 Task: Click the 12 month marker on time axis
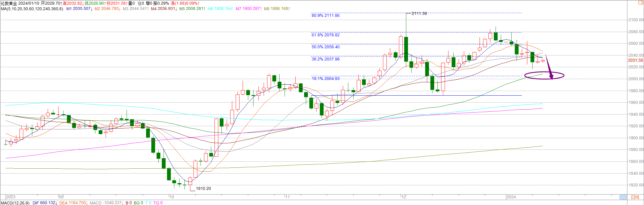tap(403, 197)
